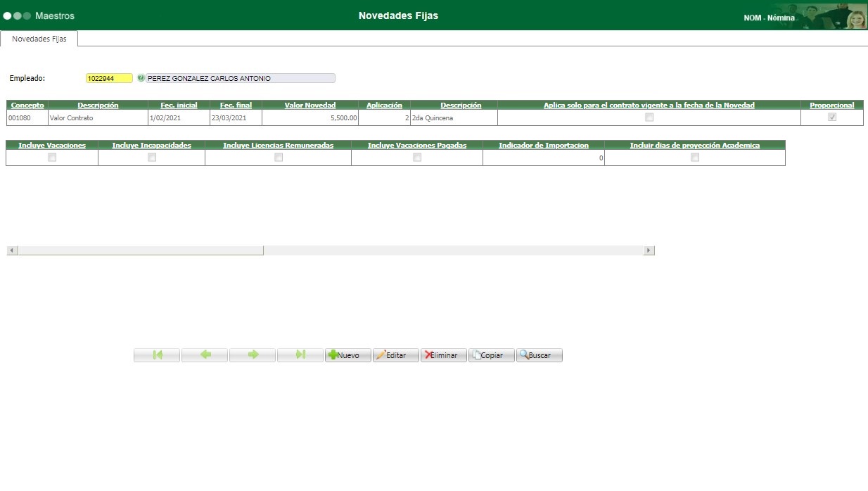Image resolution: width=868 pixels, height=491 pixels.
Task: Click the help icon beside the employee code
Action: coord(141,78)
